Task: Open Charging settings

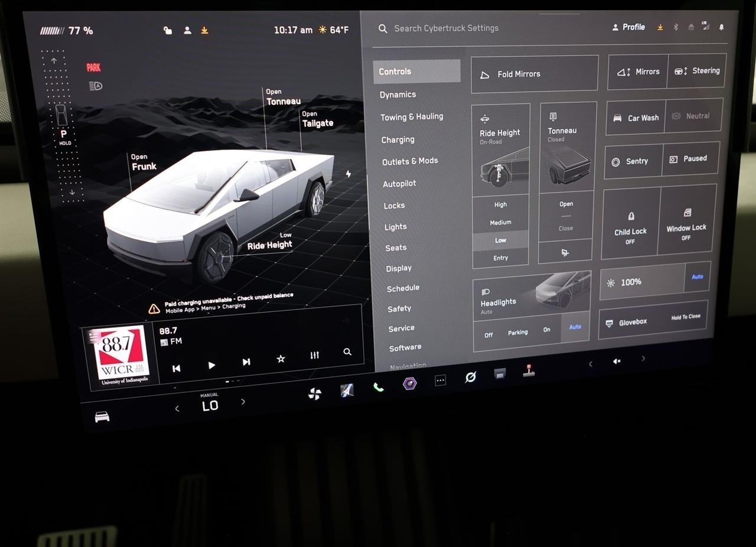Action: 398,140
